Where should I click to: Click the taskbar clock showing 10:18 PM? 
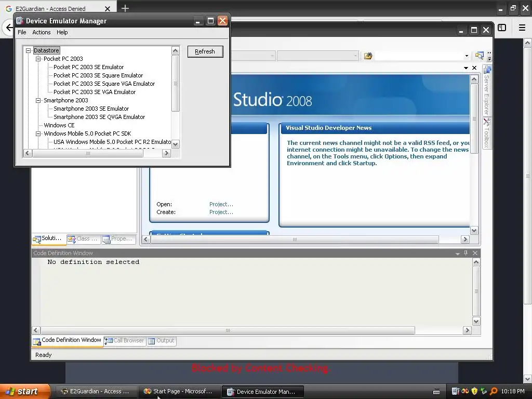tap(513, 392)
